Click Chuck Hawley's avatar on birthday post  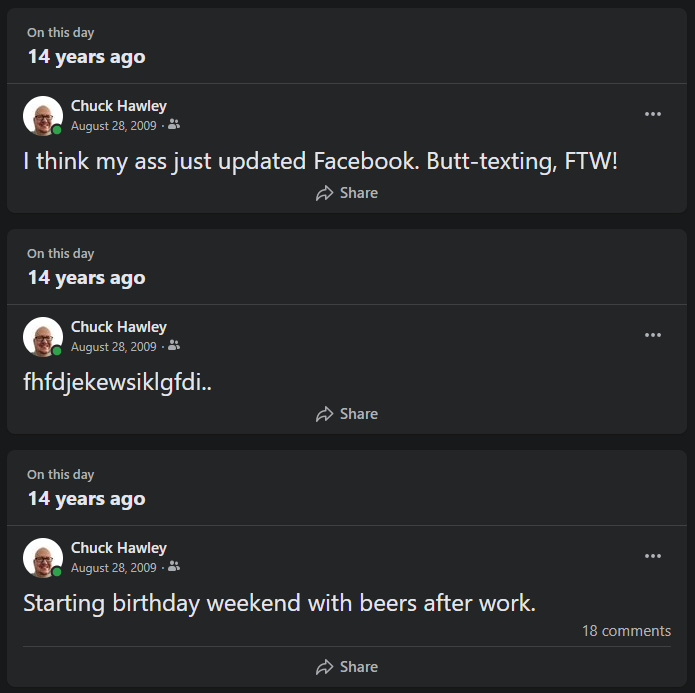click(x=43, y=558)
